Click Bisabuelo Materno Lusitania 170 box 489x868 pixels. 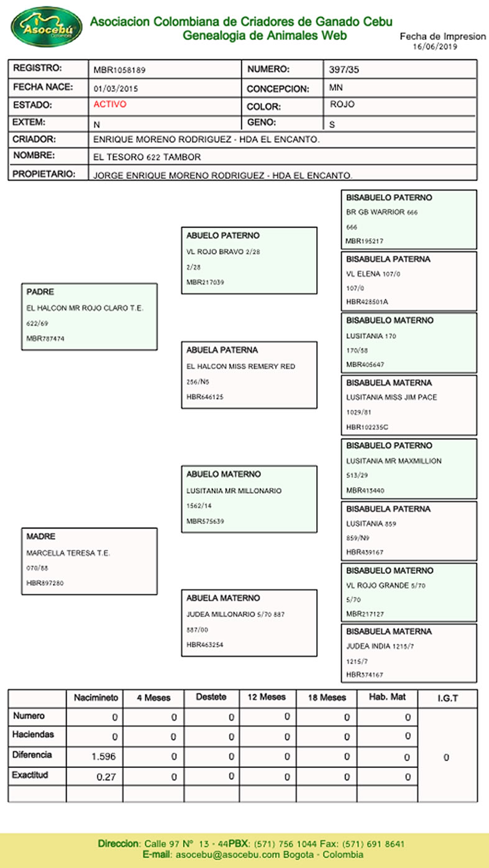point(409,343)
